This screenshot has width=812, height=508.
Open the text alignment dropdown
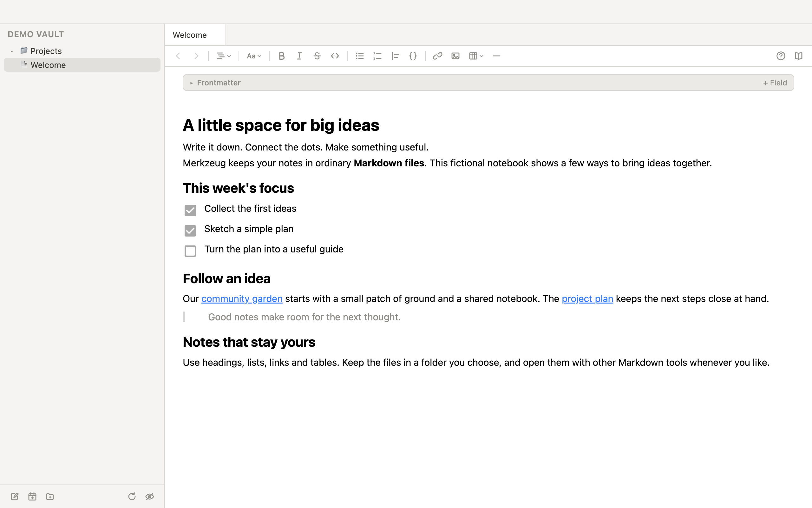224,56
